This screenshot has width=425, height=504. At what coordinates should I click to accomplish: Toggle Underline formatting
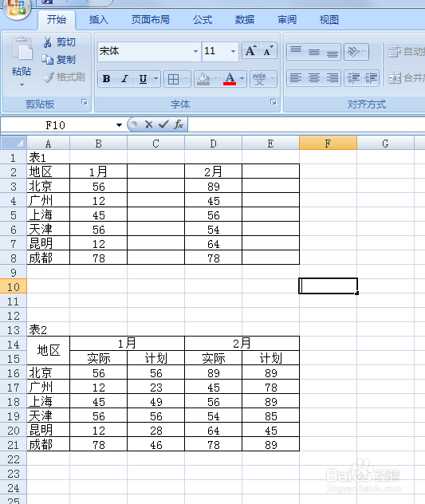click(143, 79)
